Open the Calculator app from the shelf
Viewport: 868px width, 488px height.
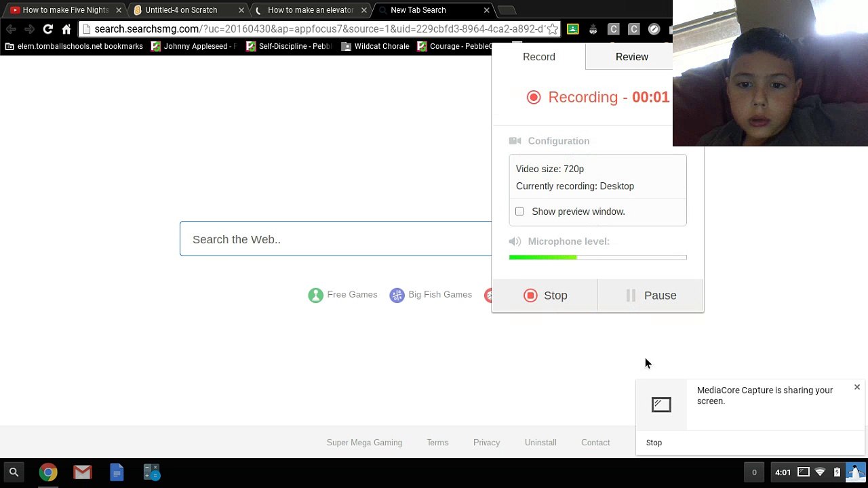click(152, 472)
